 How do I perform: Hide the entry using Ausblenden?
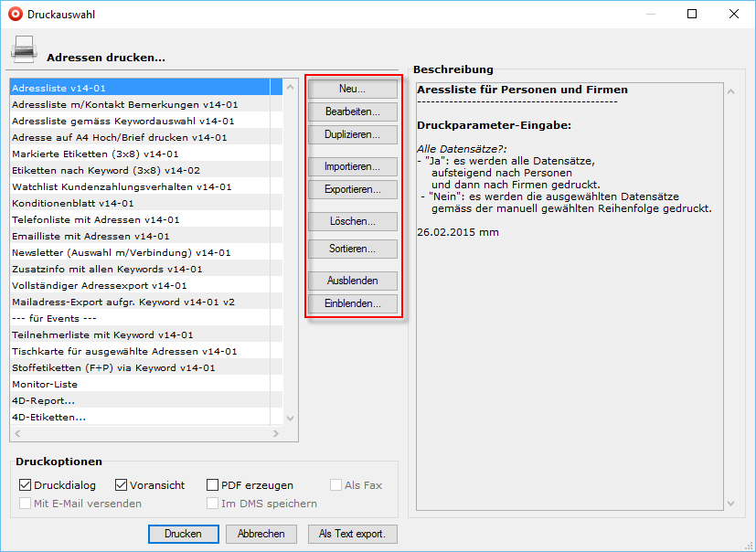point(352,281)
